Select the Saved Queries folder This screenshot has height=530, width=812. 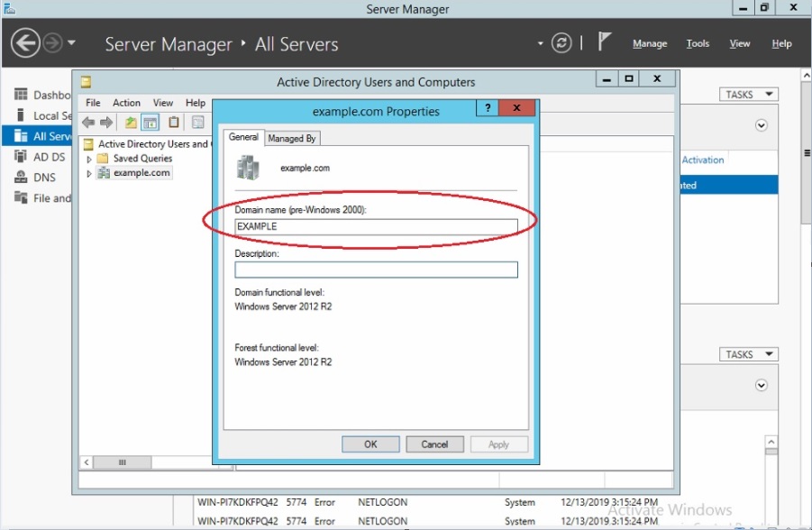136,159
